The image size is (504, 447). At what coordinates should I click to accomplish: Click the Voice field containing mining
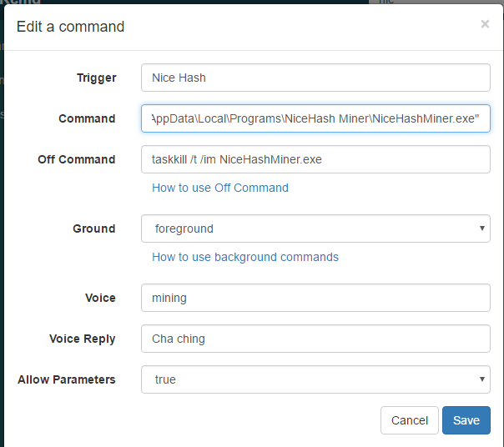[x=315, y=298]
